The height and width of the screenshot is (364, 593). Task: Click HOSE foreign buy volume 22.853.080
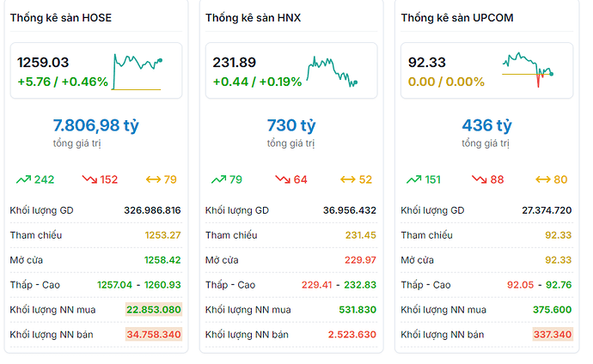click(153, 309)
